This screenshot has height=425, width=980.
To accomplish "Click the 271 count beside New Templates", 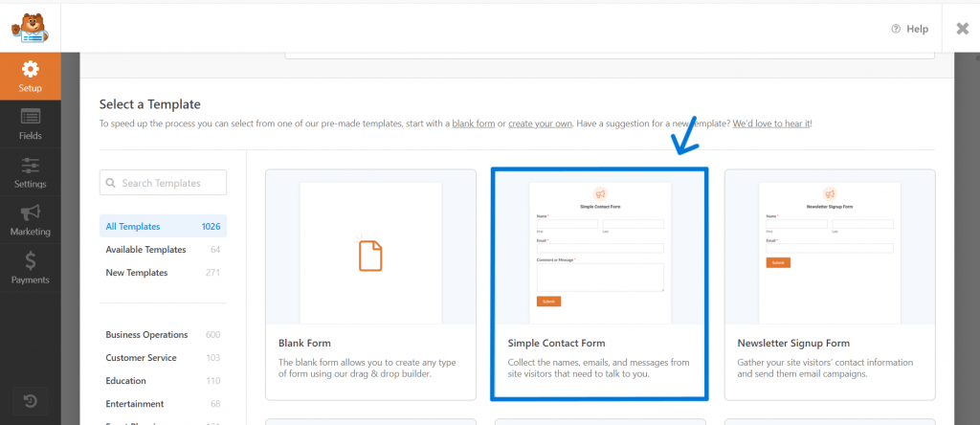I will coord(213,273).
